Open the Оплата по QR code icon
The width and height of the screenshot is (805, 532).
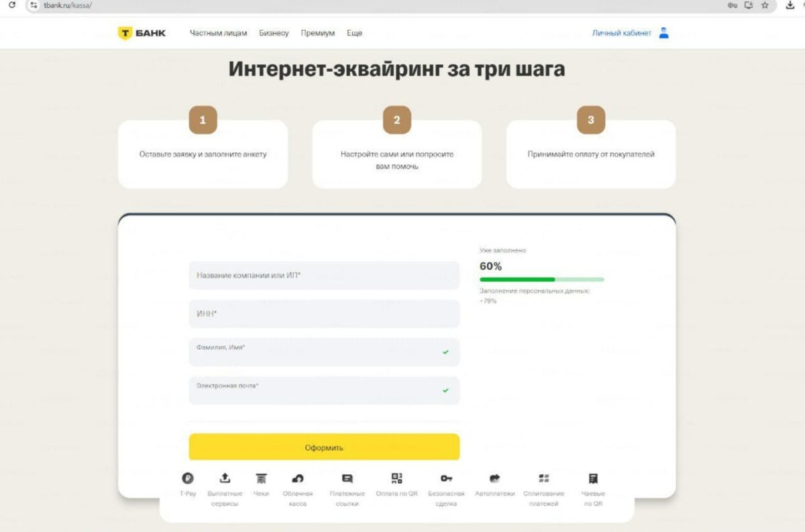(x=396, y=478)
